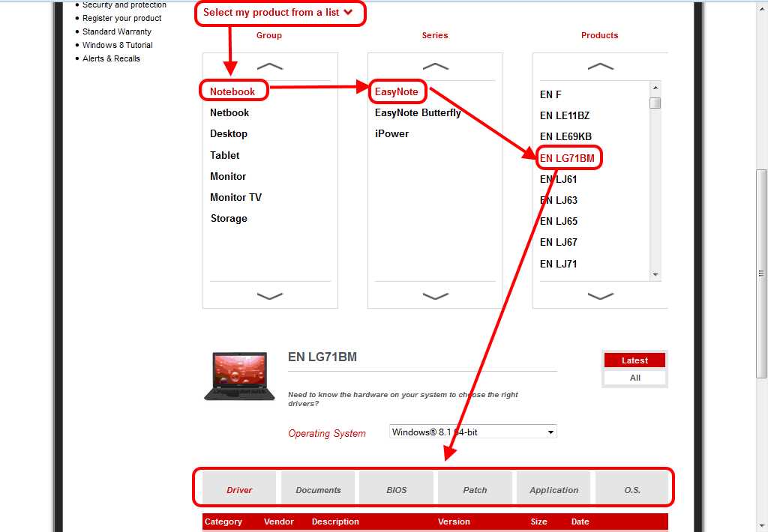Screen dimensions: 768x532
Task: Choose Monitor TV group
Action: [235, 197]
